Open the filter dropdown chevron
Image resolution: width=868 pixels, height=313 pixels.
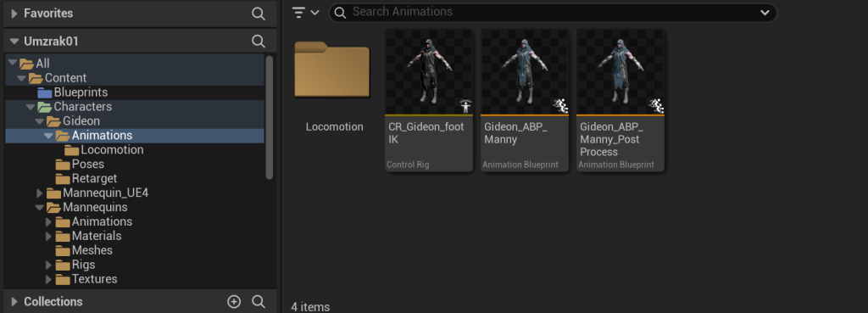[315, 13]
